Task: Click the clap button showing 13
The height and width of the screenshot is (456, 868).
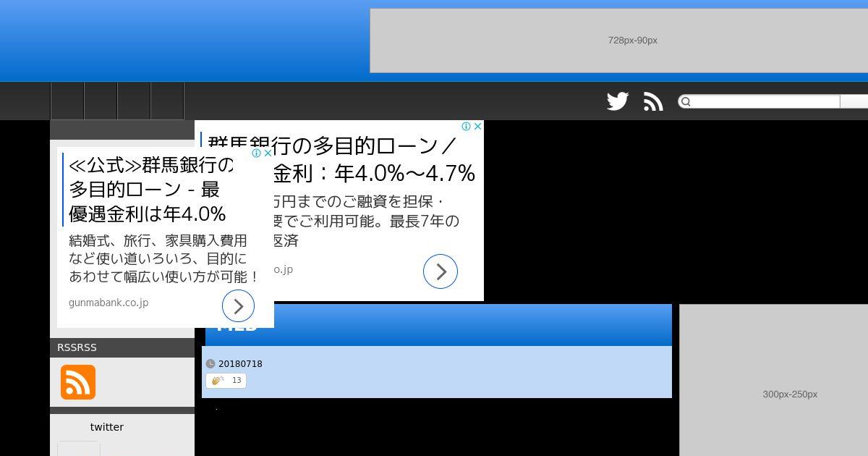Action: click(x=226, y=381)
